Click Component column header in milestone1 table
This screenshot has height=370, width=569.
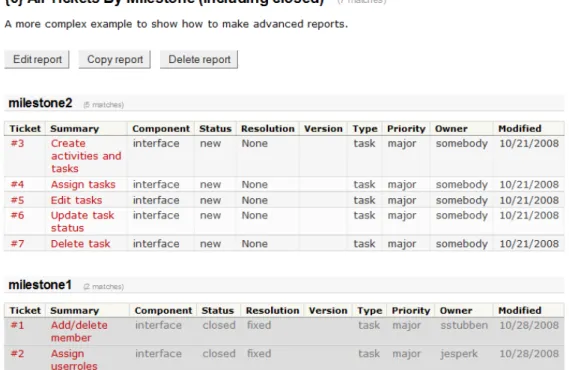click(163, 311)
